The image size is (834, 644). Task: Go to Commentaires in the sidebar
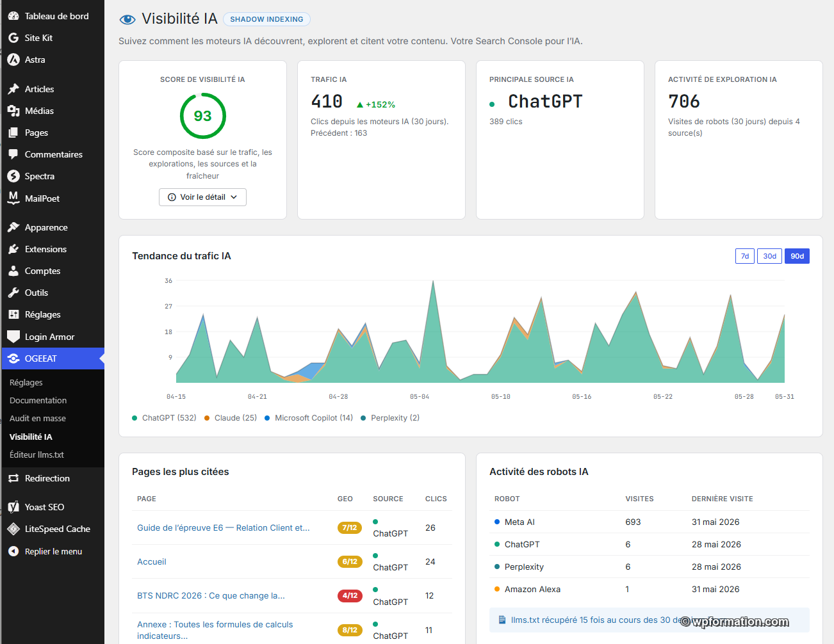(54, 154)
